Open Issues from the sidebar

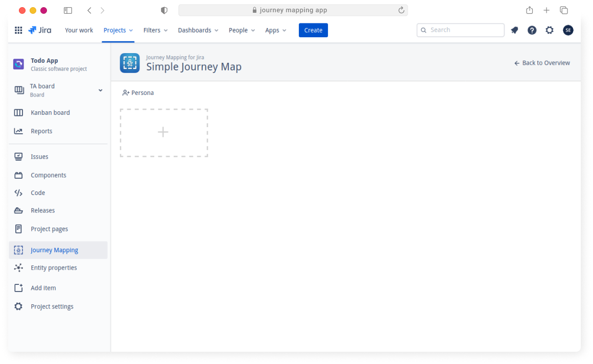[39, 157]
